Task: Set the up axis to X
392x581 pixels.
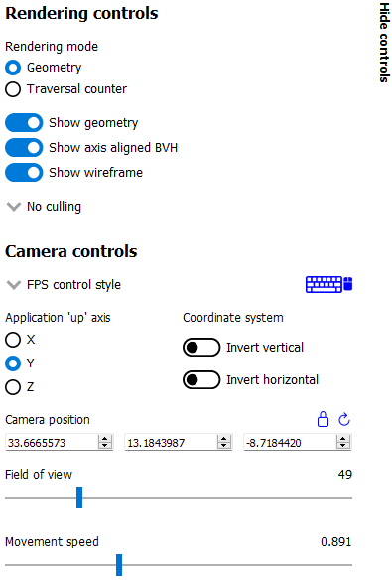Action: (x=13, y=340)
